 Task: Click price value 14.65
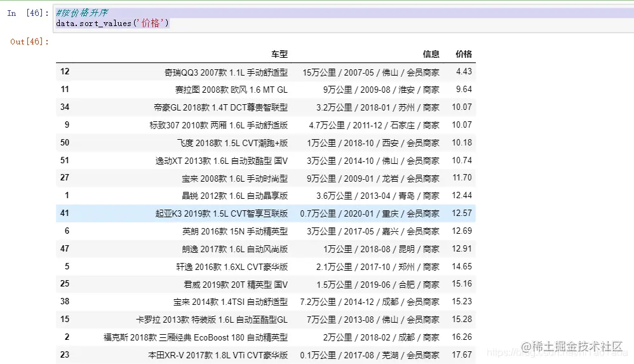pos(462,267)
